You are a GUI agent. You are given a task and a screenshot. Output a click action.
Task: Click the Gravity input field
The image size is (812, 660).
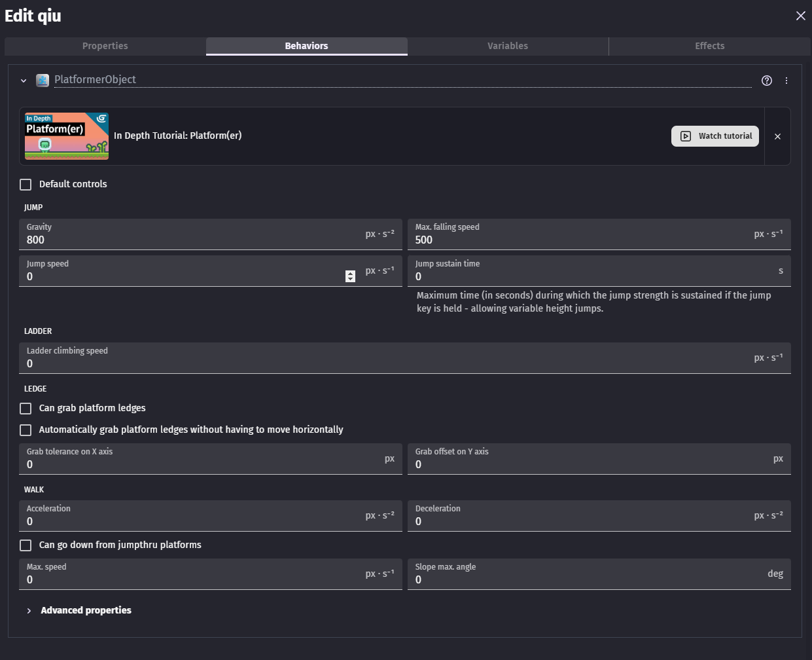click(211, 234)
